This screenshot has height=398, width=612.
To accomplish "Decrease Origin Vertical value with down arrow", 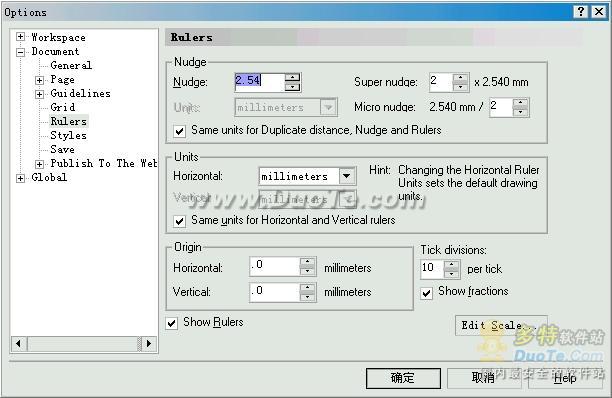I will click(307, 297).
